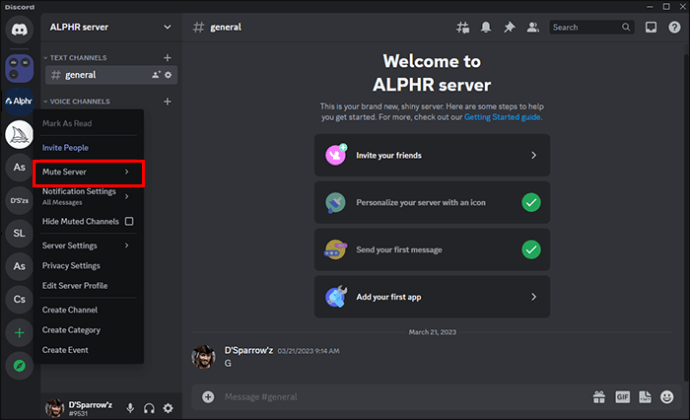The image size is (690, 420).
Task: Select the general text channel
Action: 111,75
